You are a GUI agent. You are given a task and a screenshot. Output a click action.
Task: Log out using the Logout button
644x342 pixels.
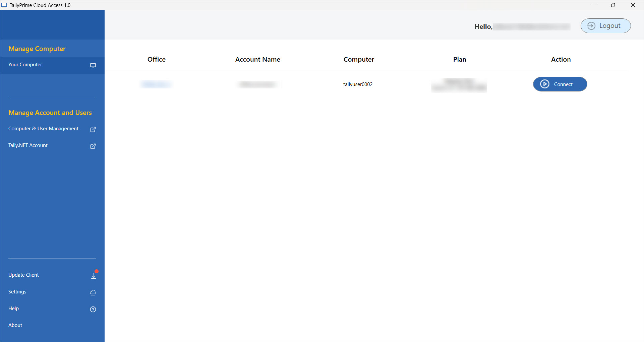coord(605,26)
